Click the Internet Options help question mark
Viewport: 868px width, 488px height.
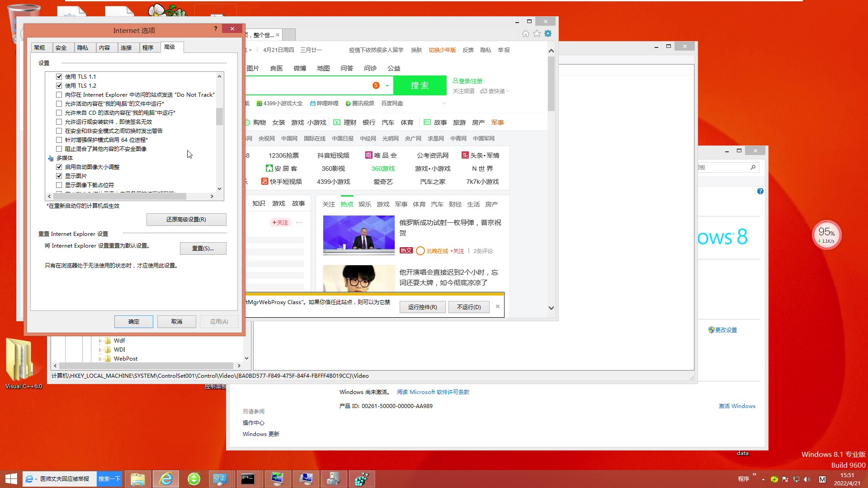[x=216, y=29]
